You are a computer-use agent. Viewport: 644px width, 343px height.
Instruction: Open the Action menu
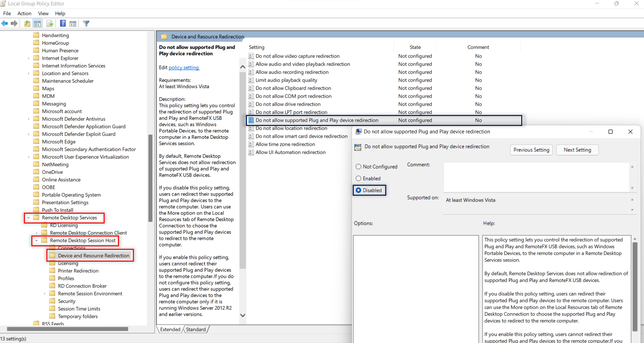coord(24,13)
